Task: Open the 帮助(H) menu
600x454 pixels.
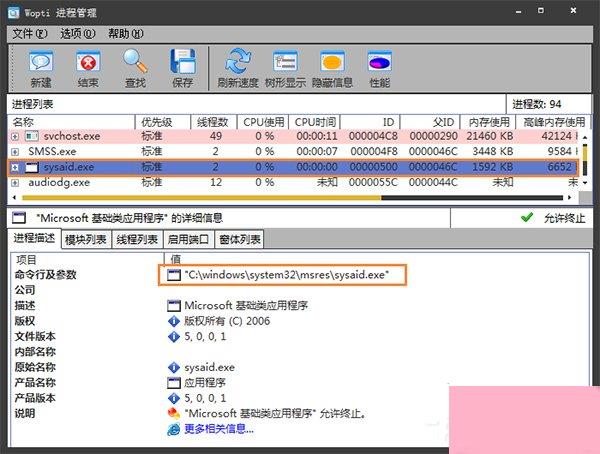Action: (126, 34)
